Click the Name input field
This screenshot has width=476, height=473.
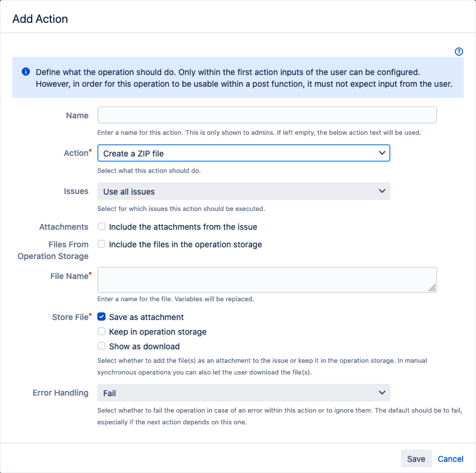[267, 115]
